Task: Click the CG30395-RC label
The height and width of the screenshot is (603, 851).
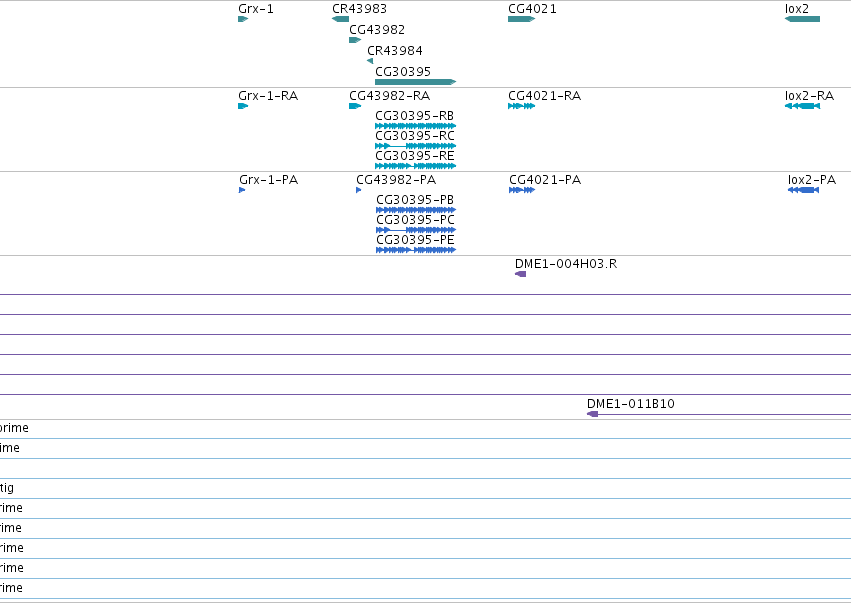Action: (x=415, y=136)
